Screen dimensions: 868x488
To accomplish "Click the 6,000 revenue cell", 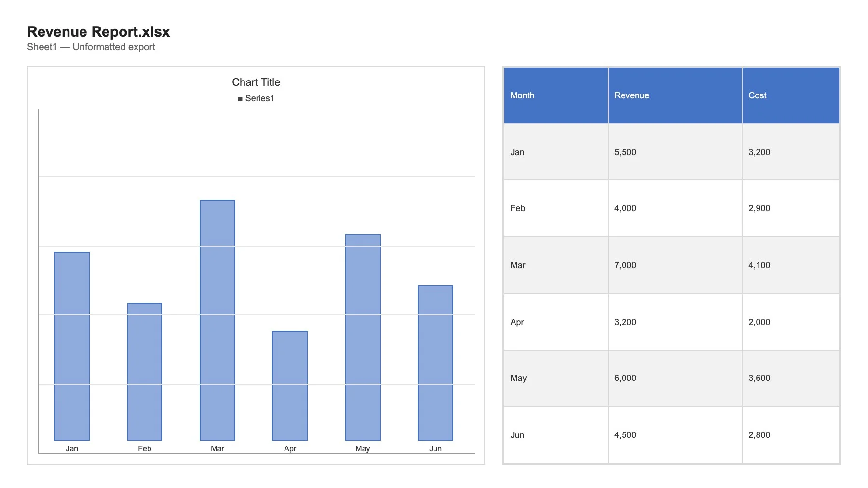I will coord(675,379).
